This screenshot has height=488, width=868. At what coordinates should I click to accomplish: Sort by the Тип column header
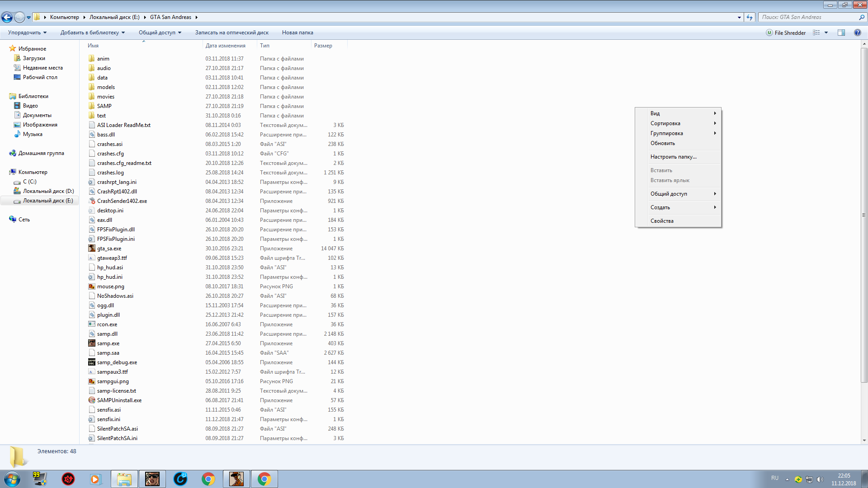pyautogui.click(x=284, y=46)
